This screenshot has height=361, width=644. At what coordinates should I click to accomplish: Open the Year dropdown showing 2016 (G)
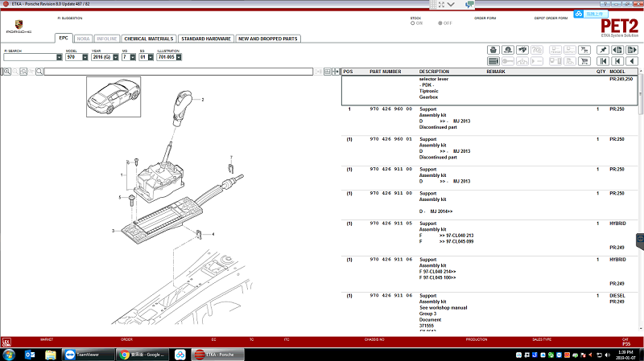point(116,57)
